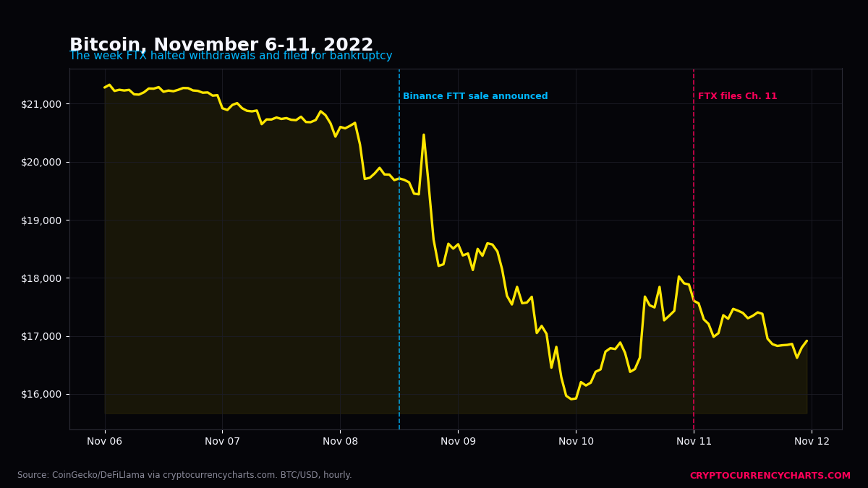Click the source credit text at bottom left
Image resolution: width=868 pixels, height=488 pixels.
coord(184,476)
